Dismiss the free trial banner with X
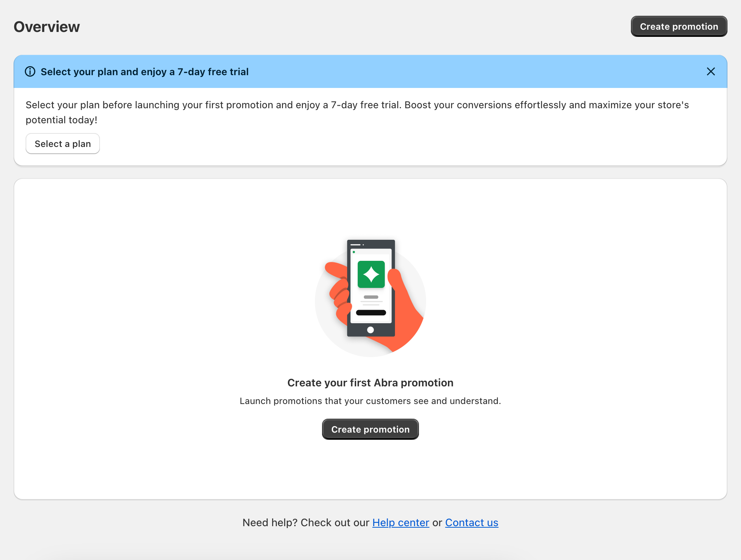 pyautogui.click(x=711, y=71)
